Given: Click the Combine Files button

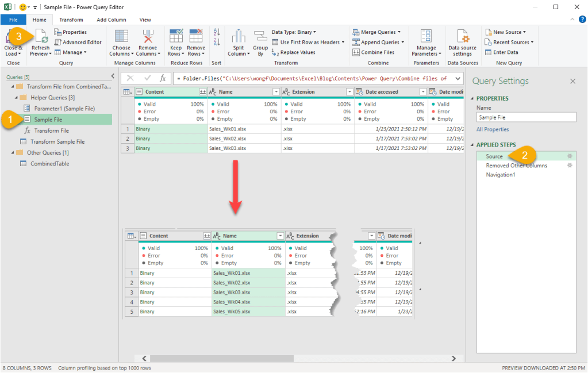Looking at the screenshot, I should tap(373, 52).
